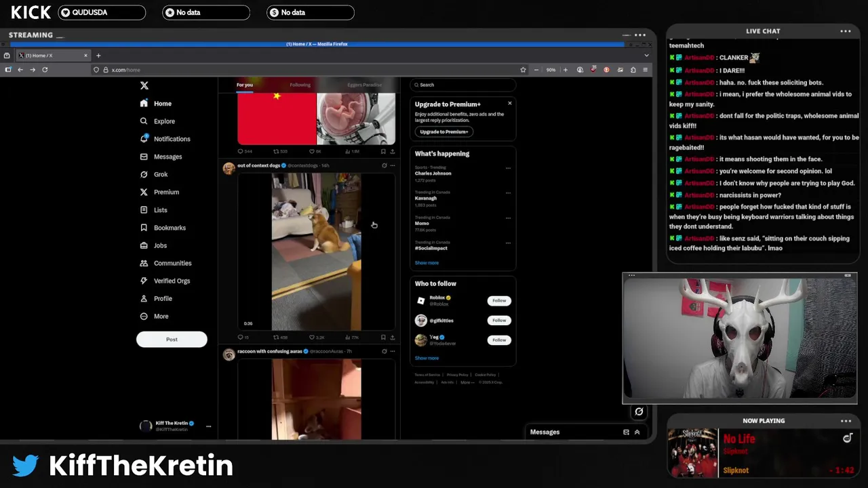Open options for Kavanagh trend
This screenshot has width=868, height=488.
click(508, 193)
